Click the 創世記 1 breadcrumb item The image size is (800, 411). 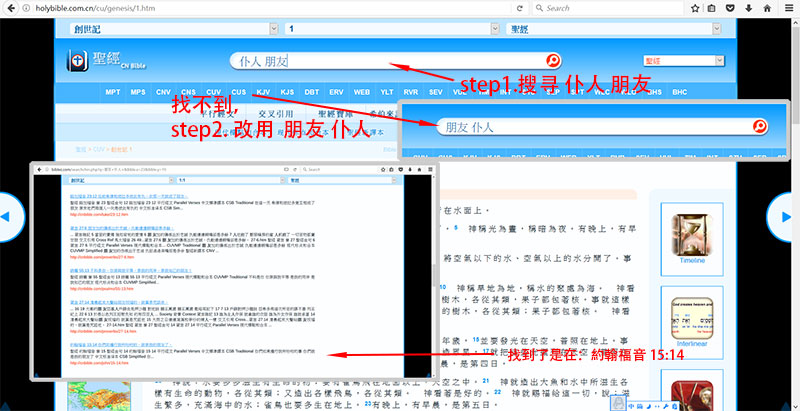pos(121,149)
